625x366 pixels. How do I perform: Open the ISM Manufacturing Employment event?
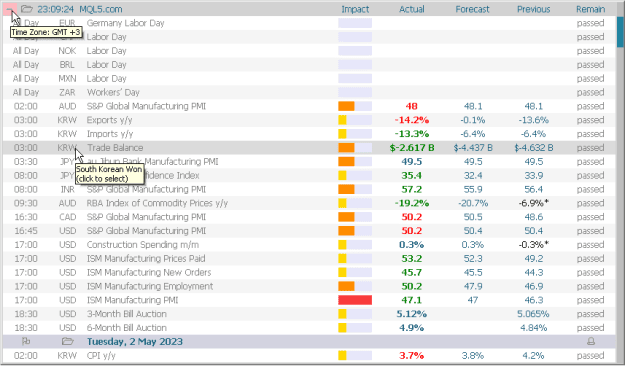point(150,286)
